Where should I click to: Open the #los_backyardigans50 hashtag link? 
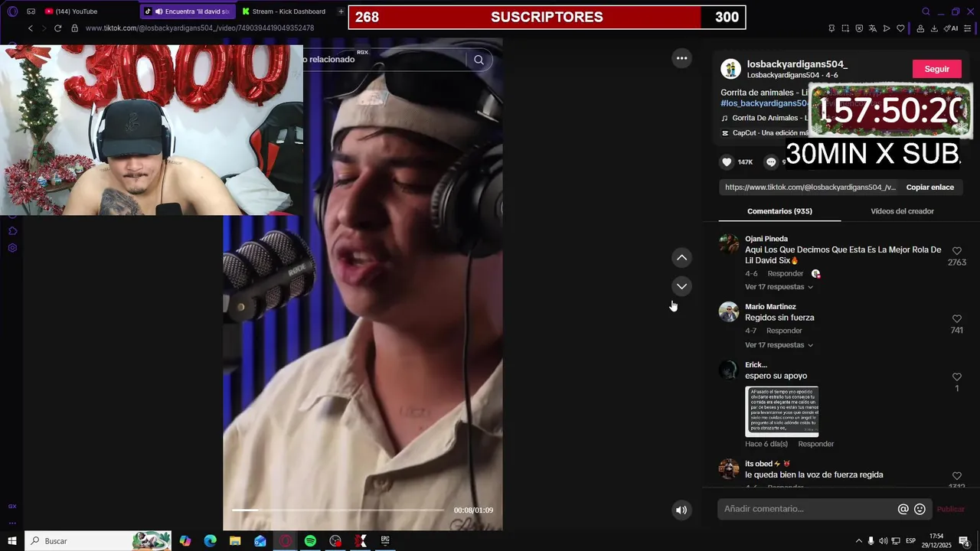pos(765,103)
